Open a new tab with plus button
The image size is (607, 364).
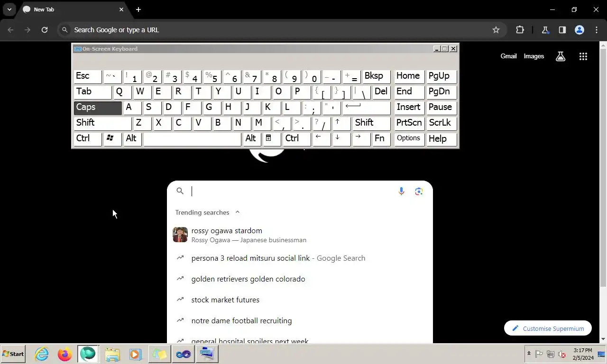point(138,9)
